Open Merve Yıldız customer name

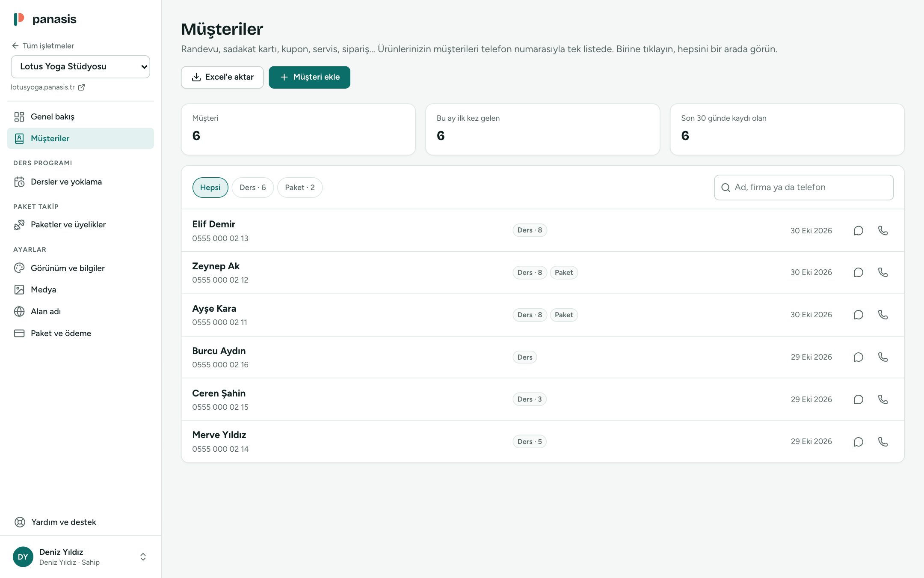[219, 435]
